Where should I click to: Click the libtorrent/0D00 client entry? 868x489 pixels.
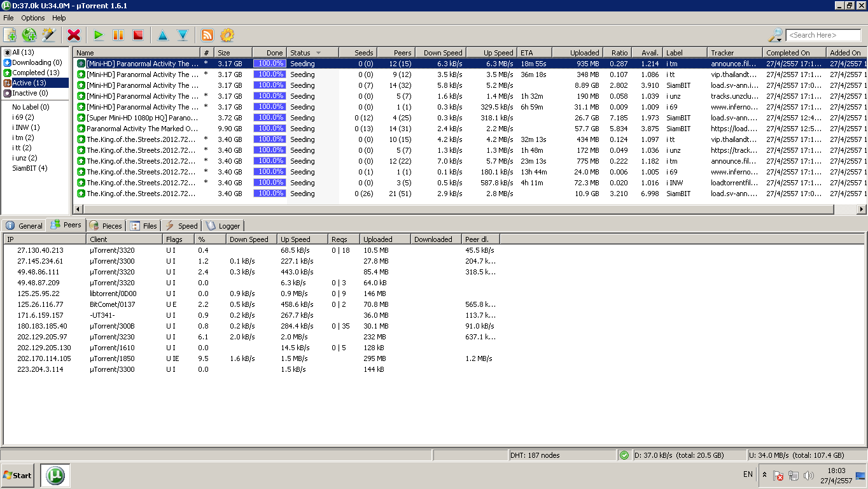coord(113,294)
